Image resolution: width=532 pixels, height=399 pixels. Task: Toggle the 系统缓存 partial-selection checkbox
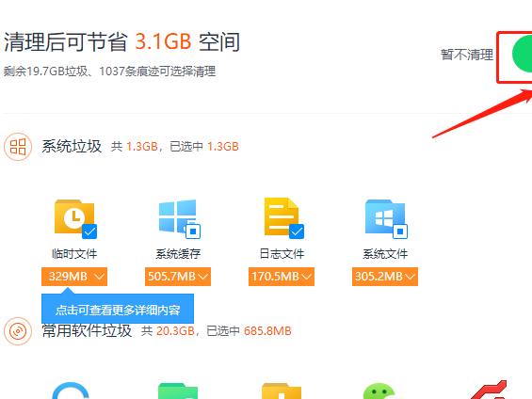click(193, 231)
